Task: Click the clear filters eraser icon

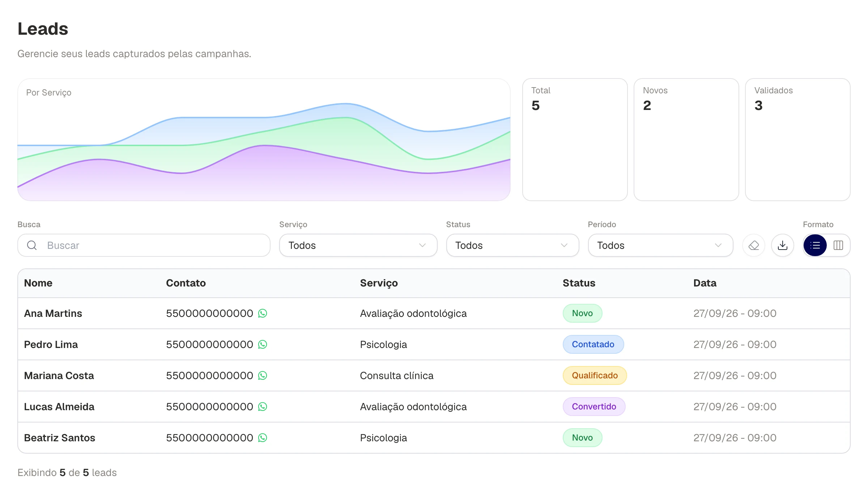Action: tap(754, 245)
